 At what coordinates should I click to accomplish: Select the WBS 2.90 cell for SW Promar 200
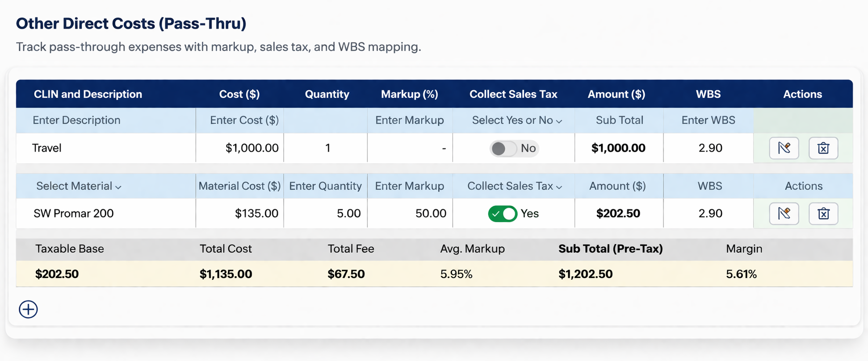709,214
